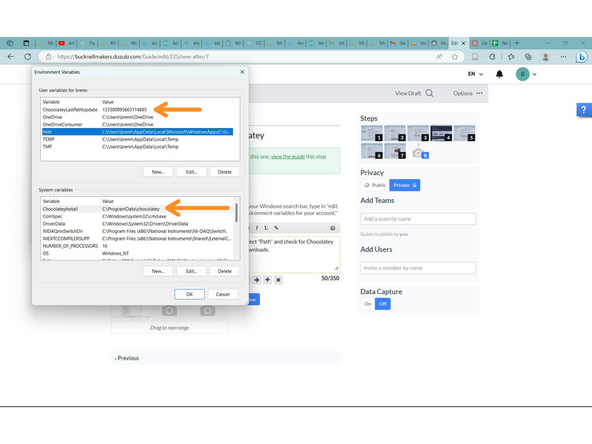This screenshot has width=592, height=444.
Task: Add page to favorites star icon
Action: tap(455, 57)
